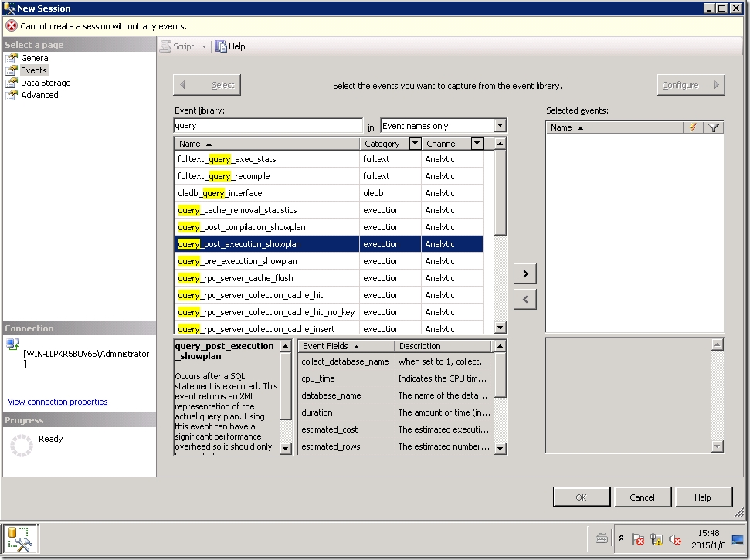Click the Cancel button
The width and height of the screenshot is (750, 560).
(x=643, y=497)
